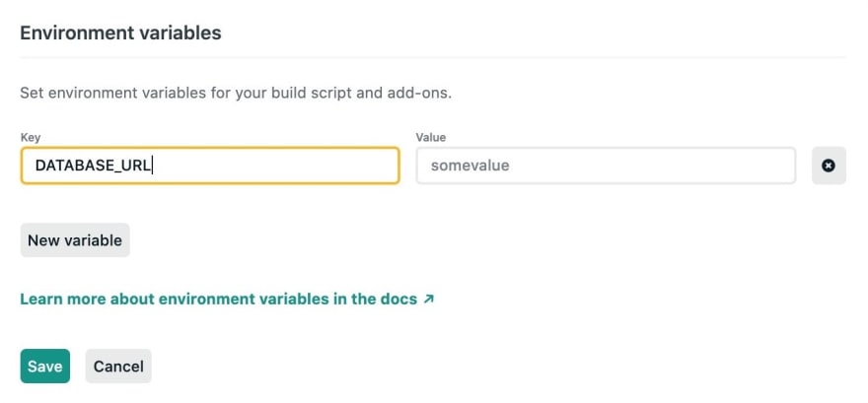868x403 pixels.
Task: Cancel editing environment variables
Action: point(118,366)
